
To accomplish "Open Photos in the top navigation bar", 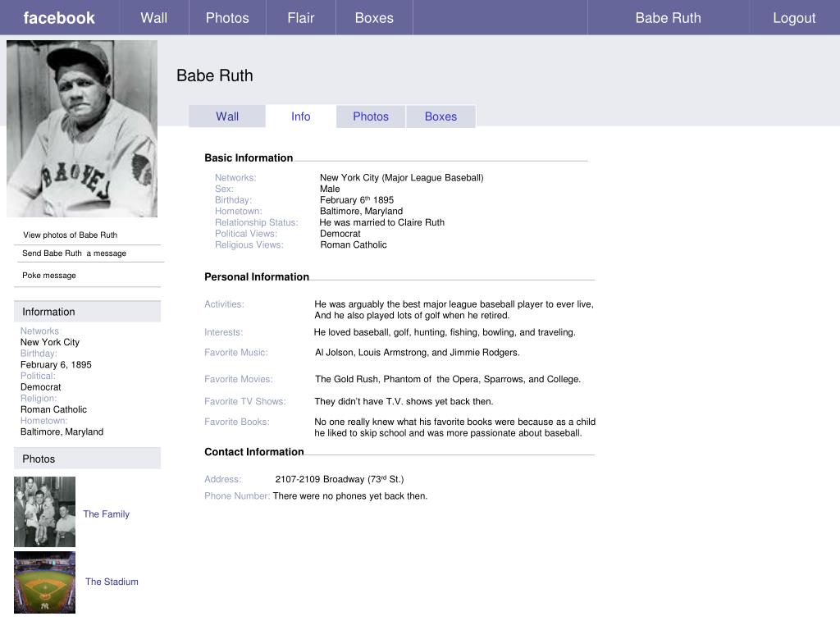I will point(227,18).
